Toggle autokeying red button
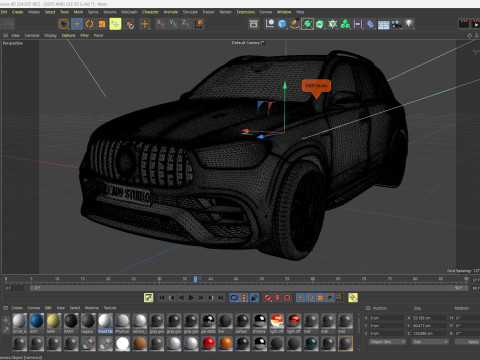This screenshot has height=360, width=480. [x=277, y=297]
